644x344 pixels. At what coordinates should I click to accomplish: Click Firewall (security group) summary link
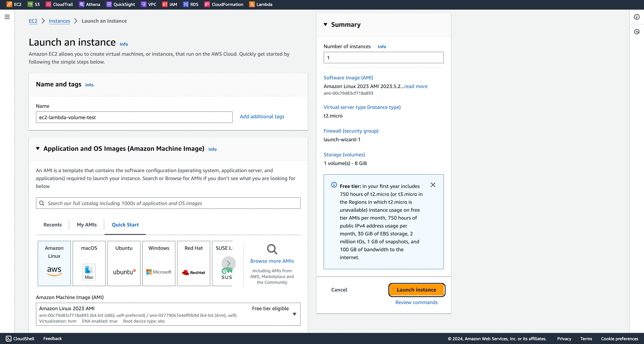[x=351, y=131]
